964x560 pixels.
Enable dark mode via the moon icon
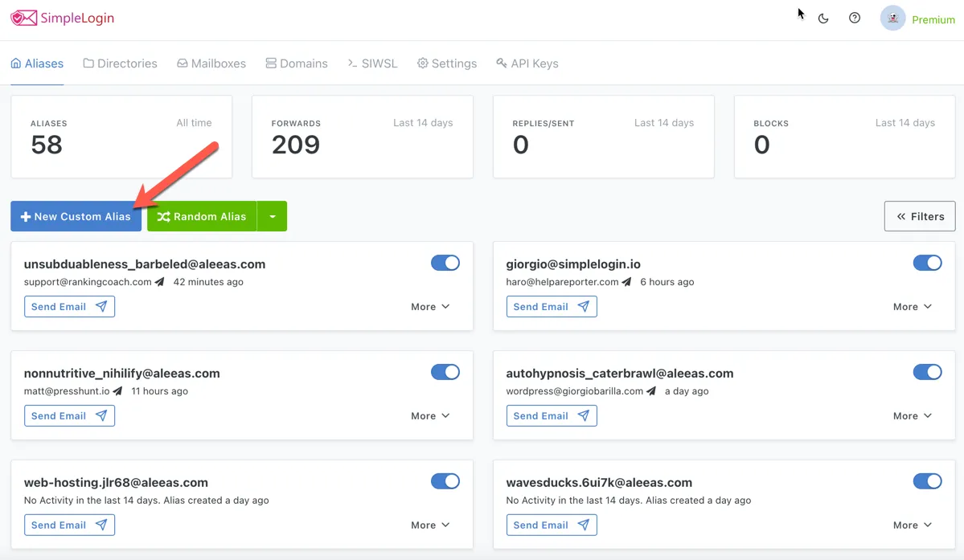[823, 18]
